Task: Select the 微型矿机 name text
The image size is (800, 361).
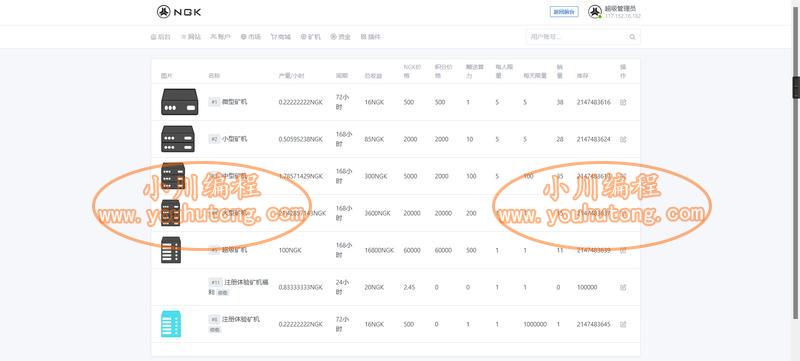Action: [x=235, y=101]
